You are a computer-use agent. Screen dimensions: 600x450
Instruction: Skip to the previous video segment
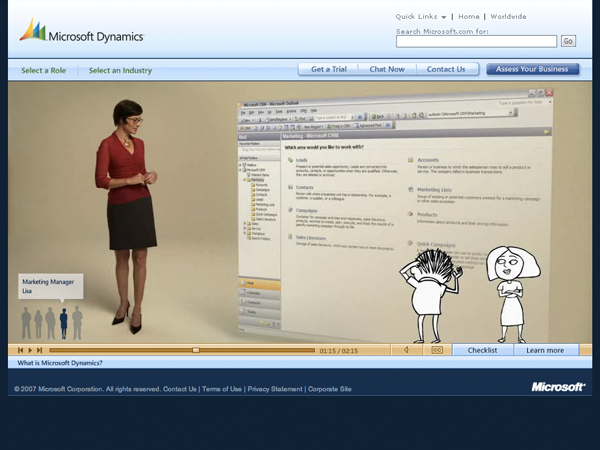20,350
